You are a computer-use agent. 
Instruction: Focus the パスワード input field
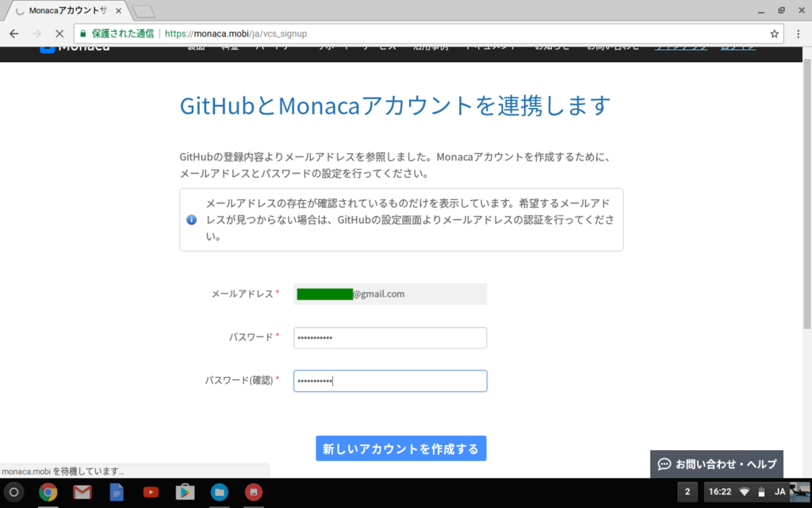point(390,337)
